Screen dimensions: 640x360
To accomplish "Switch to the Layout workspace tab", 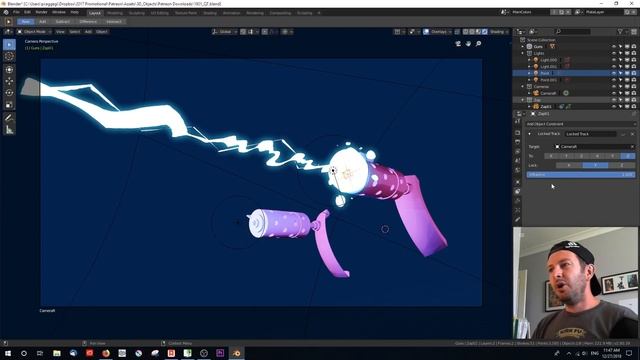I will pos(95,13).
